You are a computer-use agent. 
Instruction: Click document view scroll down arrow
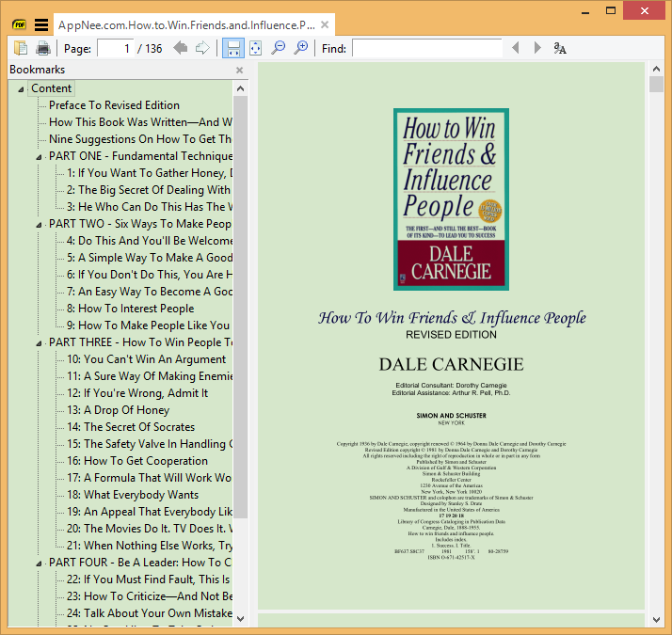point(656,620)
